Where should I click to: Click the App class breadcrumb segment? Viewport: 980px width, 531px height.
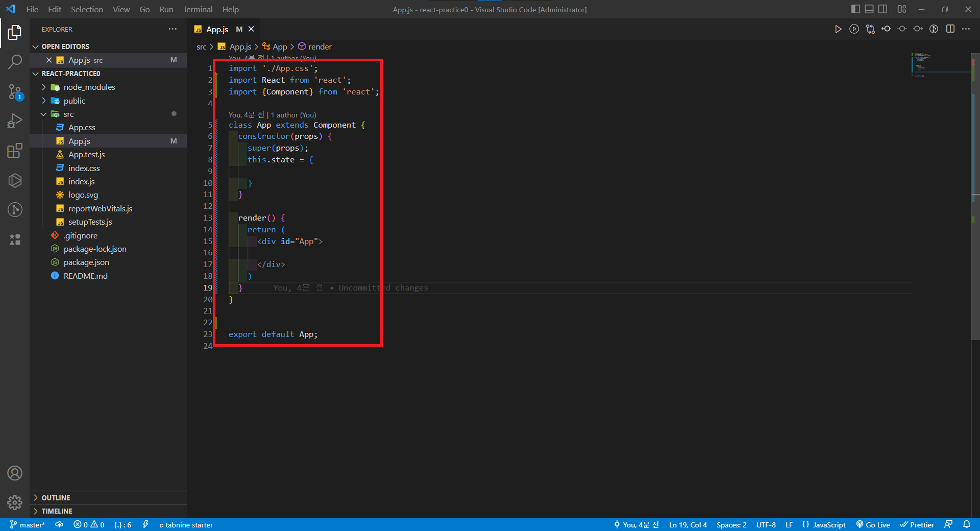[275, 46]
